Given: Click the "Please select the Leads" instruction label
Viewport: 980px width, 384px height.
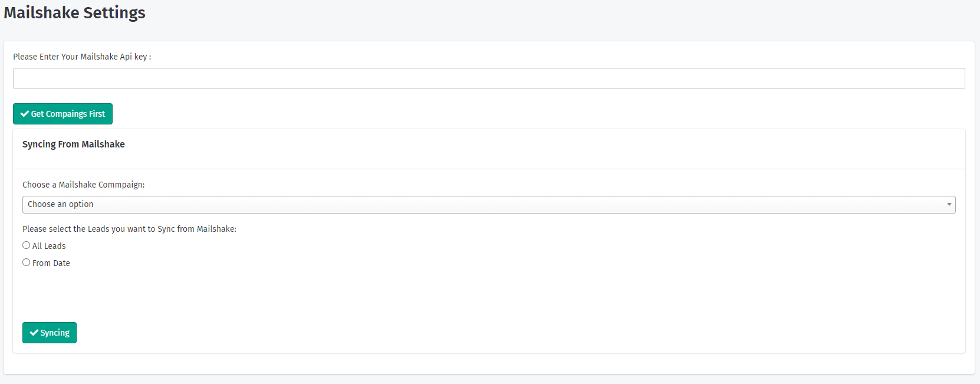Looking at the screenshot, I should point(129,229).
